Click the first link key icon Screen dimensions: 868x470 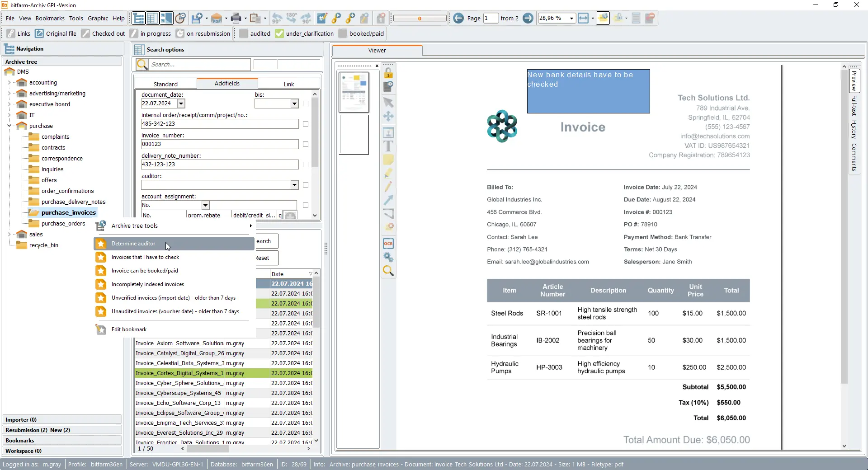click(x=336, y=18)
